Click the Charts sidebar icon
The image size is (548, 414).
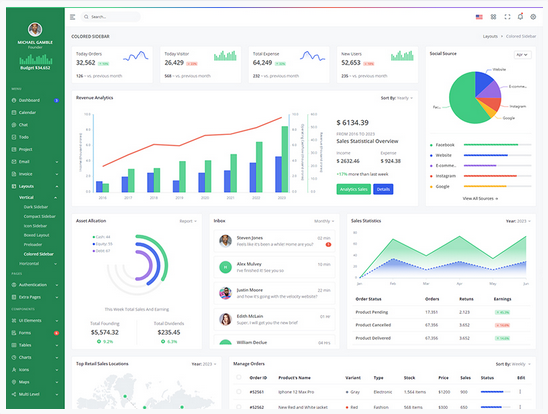[x=14, y=357]
